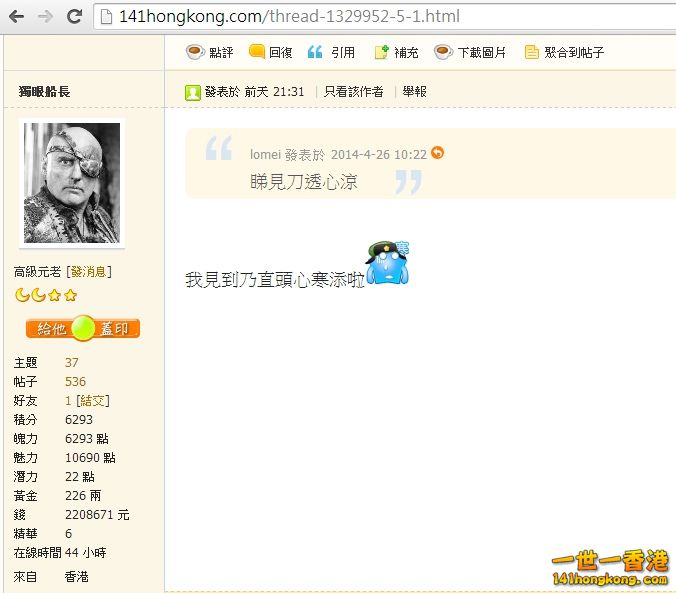Open the 主題 count 37
This screenshot has height=593, width=676.
pyautogui.click(x=72, y=363)
